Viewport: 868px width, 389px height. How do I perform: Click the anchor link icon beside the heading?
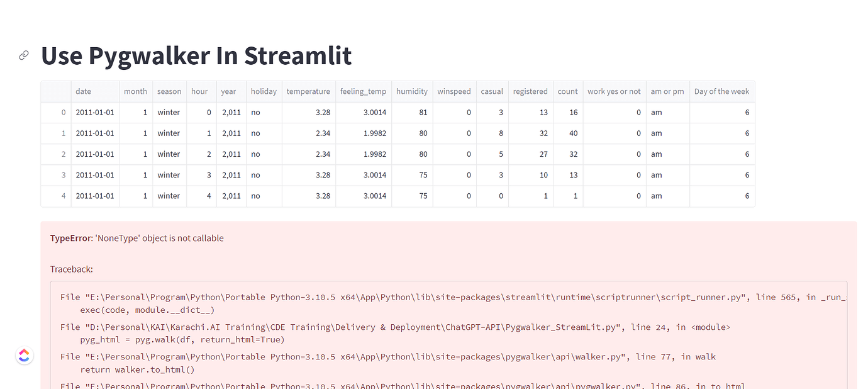[23, 55]
